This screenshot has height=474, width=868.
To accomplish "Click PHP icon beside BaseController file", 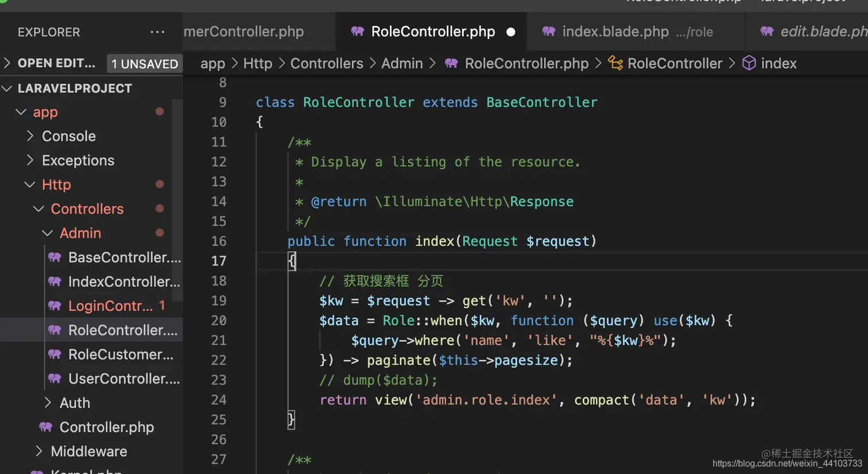I will pos(55,257).
